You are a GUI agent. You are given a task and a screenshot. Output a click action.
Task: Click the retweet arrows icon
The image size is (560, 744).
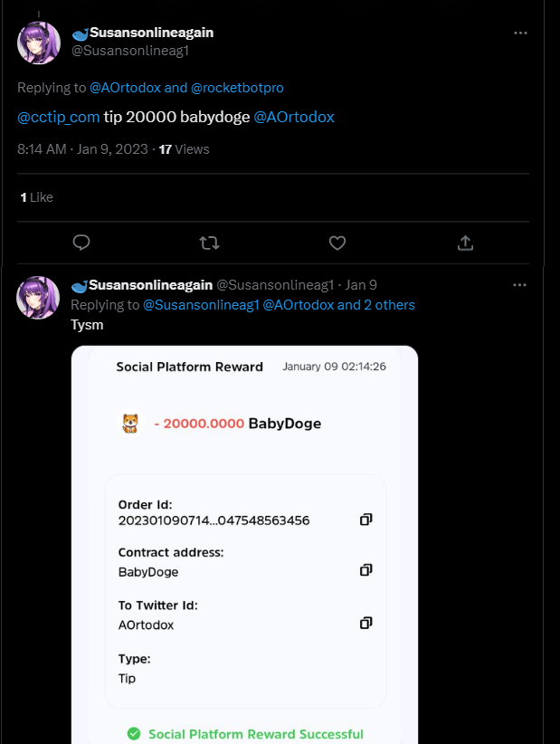[209, 243]
